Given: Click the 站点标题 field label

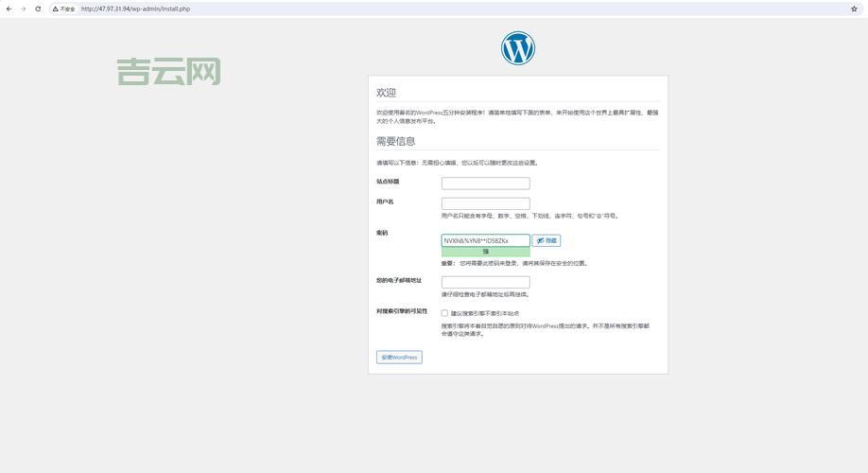Looking at the screenshot, I should [388, 182].
